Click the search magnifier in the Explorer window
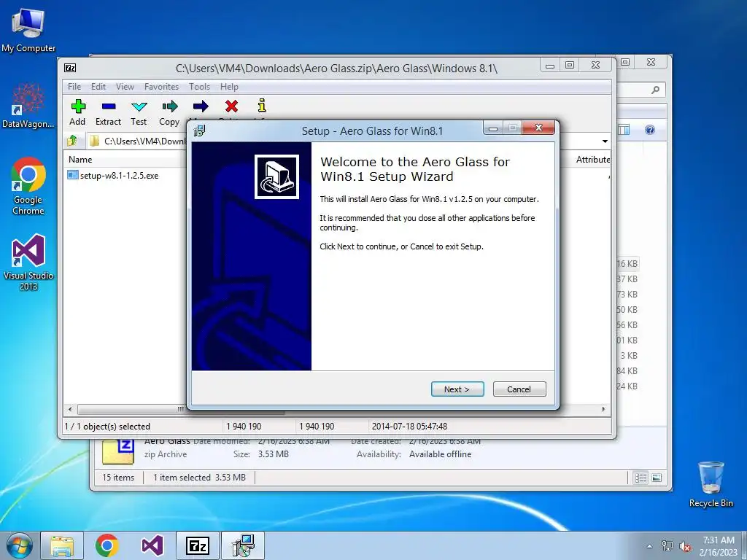Image resolution: width=747 pixels, height=560 pixels. pyautogui.click(x=656, y=90)
